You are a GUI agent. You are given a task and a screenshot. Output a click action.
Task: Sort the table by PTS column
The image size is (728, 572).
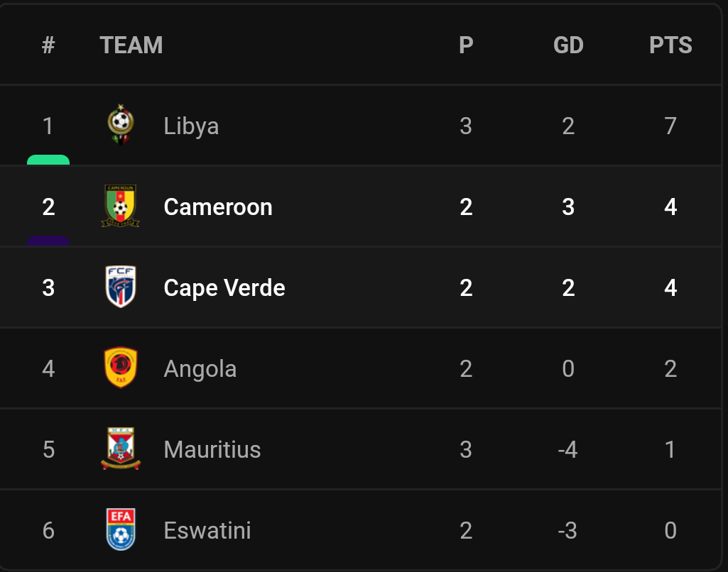tap(670, 45)
